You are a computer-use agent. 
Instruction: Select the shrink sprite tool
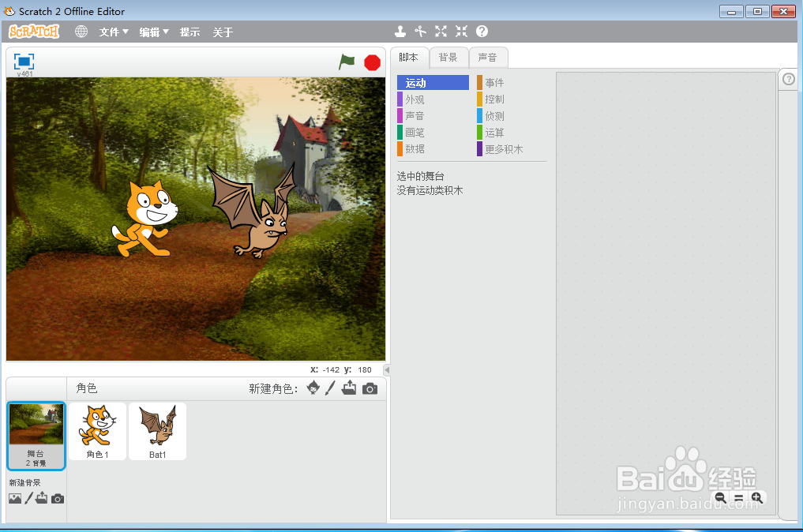click(x=461, y=32)
